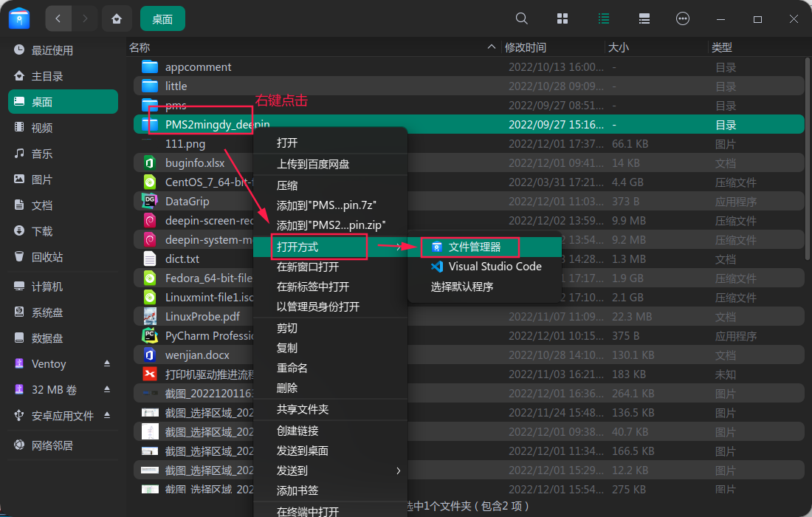
Task: Select 在新标签中打开 menu entry
Action: [x=330, y=287]
